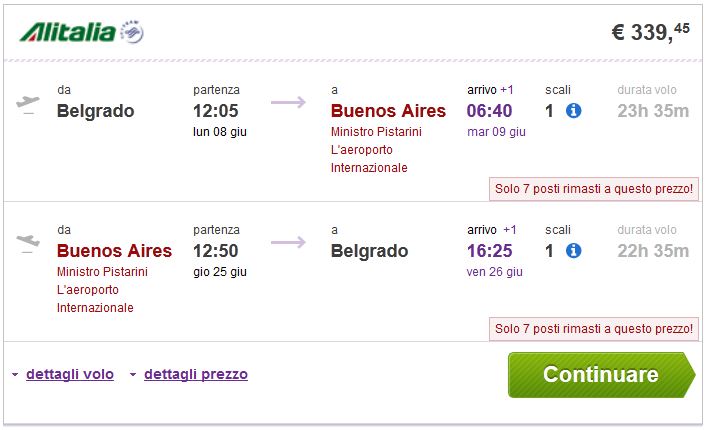Image resolution: width=705 pixels, height=430 pixels.
Task: Click outbound route arrow icon
Action: pyautogui.click(x=287, y=102)
